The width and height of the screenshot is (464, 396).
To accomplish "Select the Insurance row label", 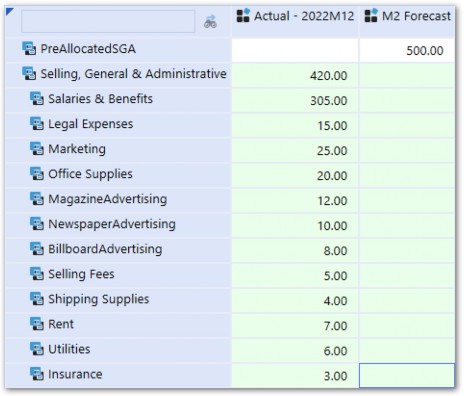I will (x=75, y=374).
